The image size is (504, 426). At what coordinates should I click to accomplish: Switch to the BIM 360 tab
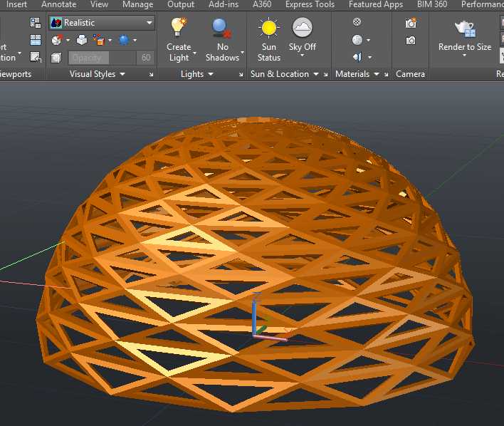point(432,4)
